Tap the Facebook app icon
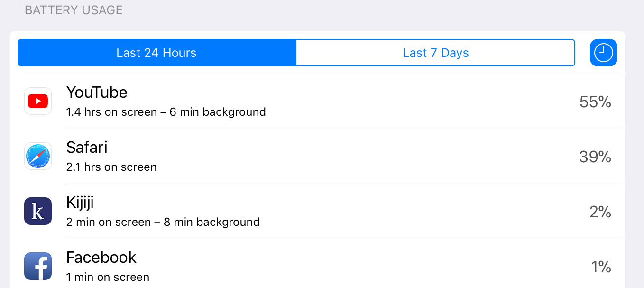The width and height of the screenshot is (644, 288). [38, 266]
